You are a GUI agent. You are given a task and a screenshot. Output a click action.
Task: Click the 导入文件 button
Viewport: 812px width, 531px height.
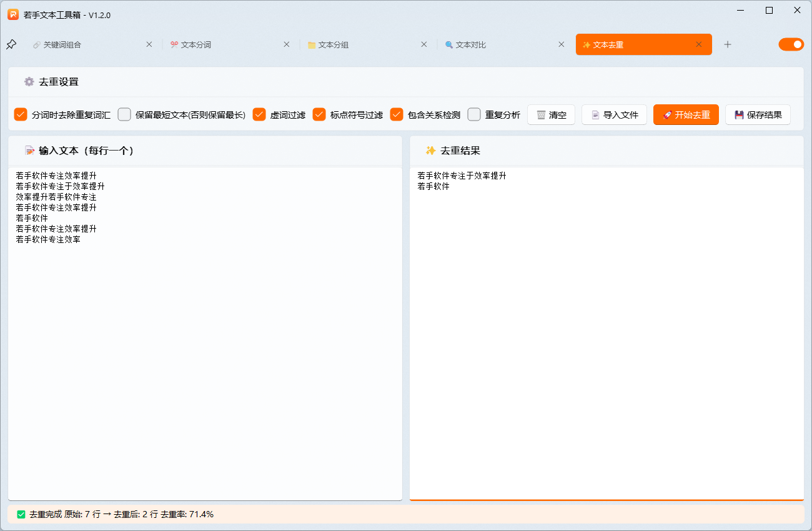point(614,114)
